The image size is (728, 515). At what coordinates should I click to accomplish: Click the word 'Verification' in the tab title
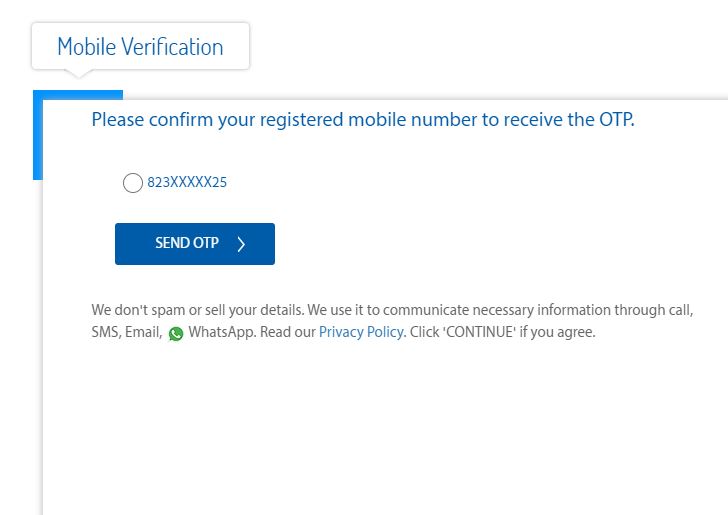(x=172, y=47)
